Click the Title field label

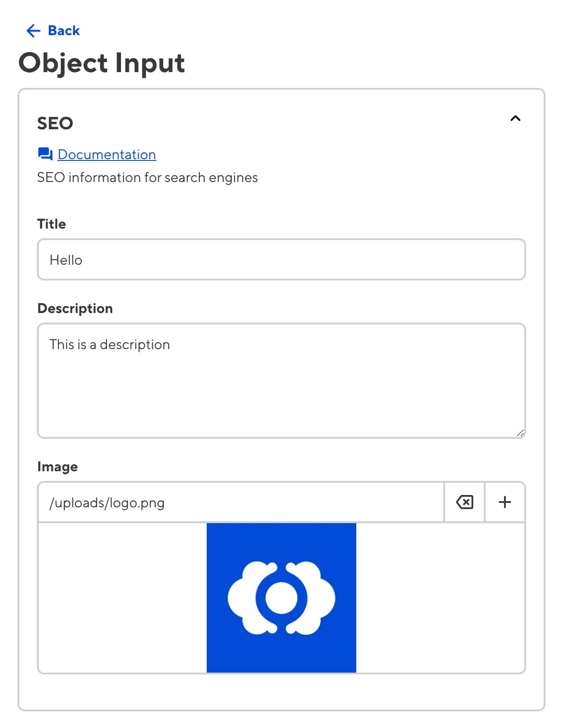point(51,224)
